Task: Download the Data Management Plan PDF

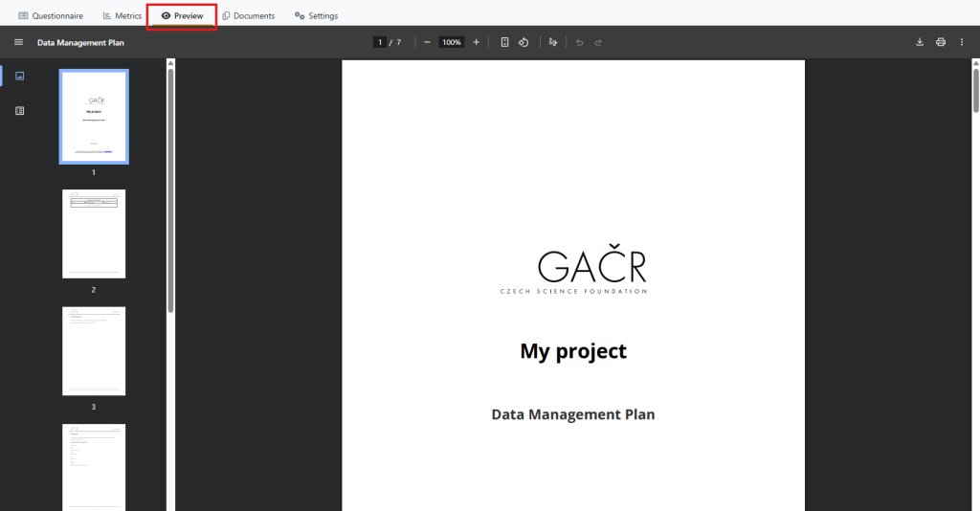Action: click(920, 42)
